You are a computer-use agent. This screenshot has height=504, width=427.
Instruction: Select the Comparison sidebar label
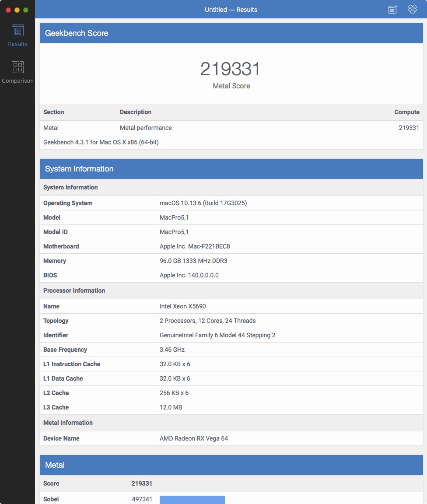click(17, 80)
